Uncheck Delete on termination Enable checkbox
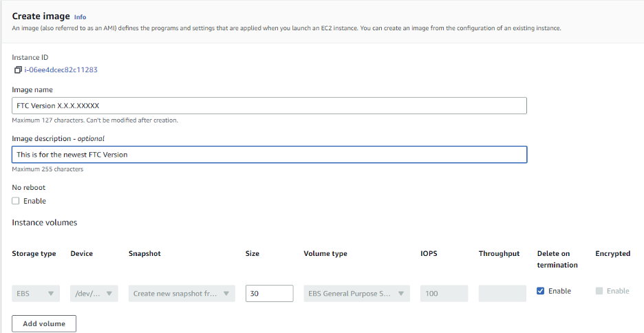Image resolution: width=644 pixels, height=333 pixels. [541, 291]
